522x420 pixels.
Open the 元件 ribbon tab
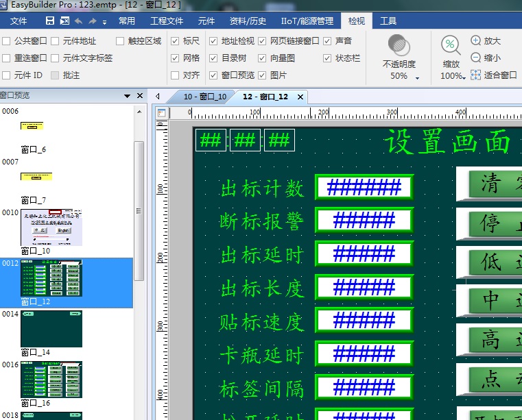[206, 21]
